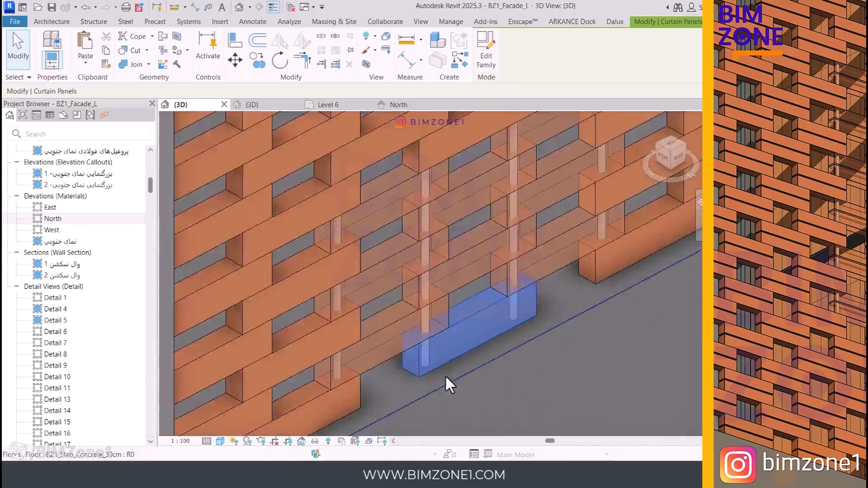Click the Demolish hammer icon
This screenshot has height=488, width=868.
[177, 64]
